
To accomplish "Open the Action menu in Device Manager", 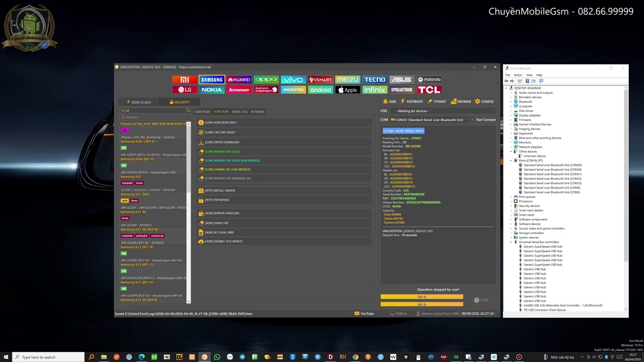I will pyautogui.click(x=518, y=75).
